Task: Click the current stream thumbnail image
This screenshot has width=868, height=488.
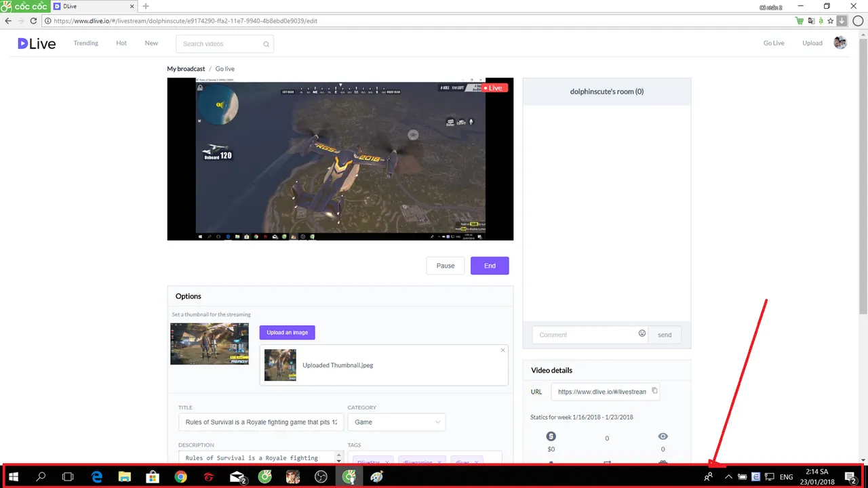Action: pyautogui.click(x=210, y=344)
